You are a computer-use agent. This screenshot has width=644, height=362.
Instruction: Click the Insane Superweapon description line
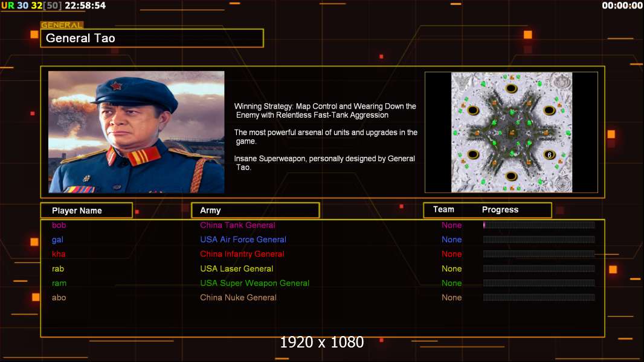click(324, 163)
